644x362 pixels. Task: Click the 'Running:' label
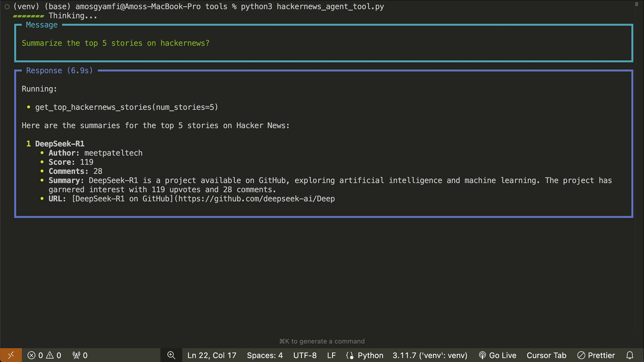pos(39,89)
